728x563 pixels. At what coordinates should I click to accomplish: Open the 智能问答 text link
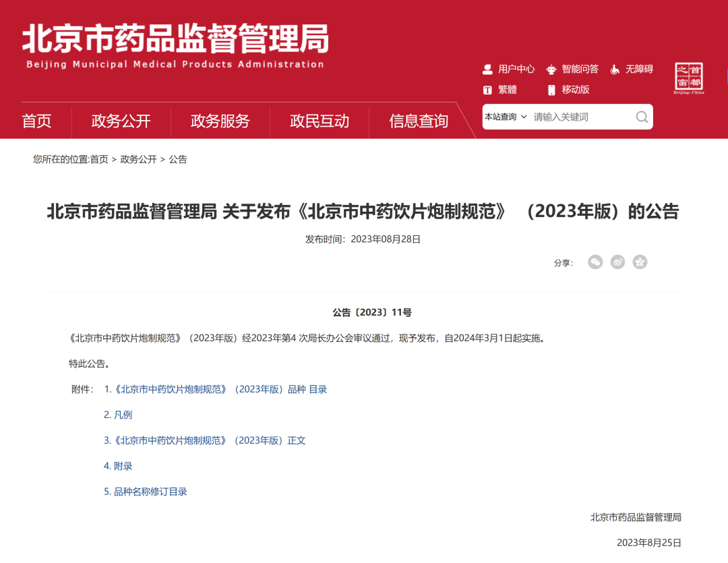580,69
